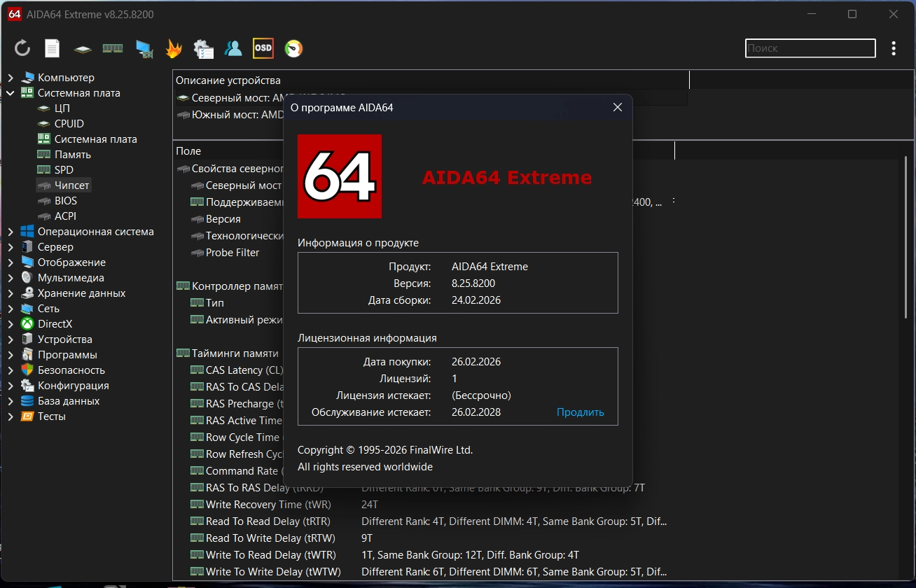Click the Продлить renewal link
Viewport: 916px width, 588px height.
(580, 412)
